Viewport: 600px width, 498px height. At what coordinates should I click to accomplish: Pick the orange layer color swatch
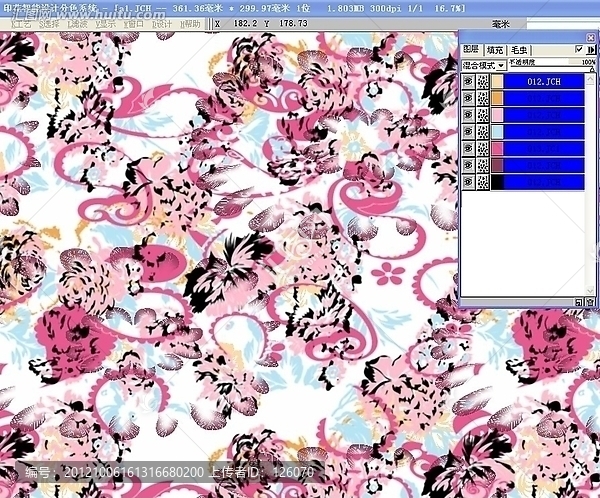coord(497,98)
